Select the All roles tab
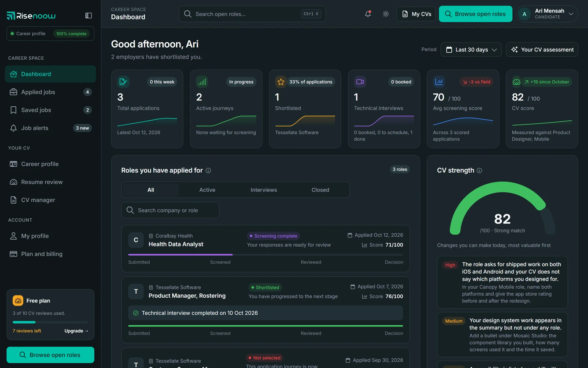The width and height of the screenshot is (588, 368). [151, 190]
